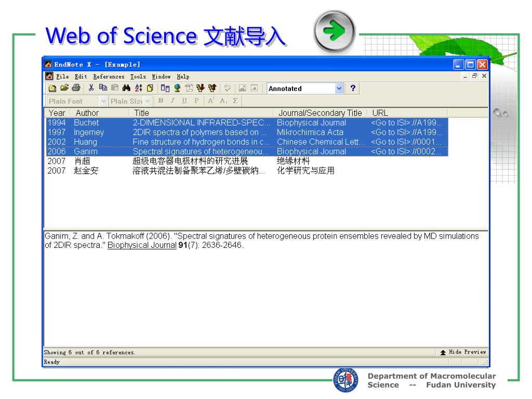Click the Chinese Chemical Lett... journal cell
Screen dimensions: 532x399
tap(321, 142)
